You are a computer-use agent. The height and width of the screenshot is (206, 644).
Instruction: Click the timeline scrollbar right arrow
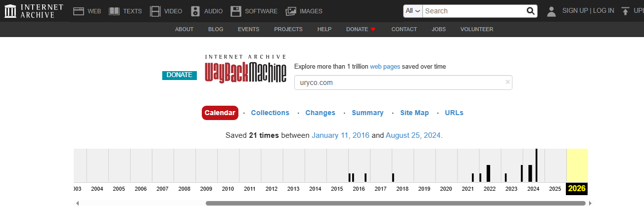click(591, 203)
